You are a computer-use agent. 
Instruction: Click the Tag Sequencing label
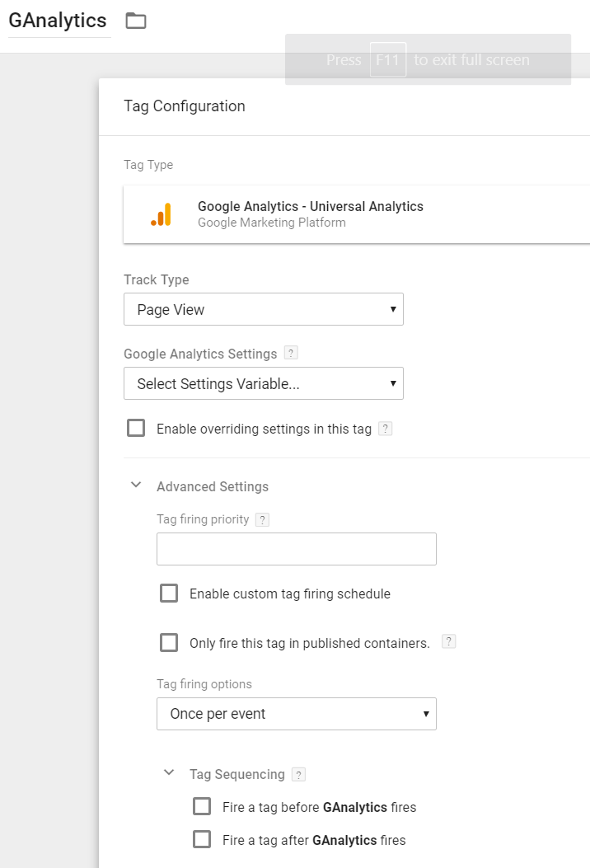tap(236, 775)
